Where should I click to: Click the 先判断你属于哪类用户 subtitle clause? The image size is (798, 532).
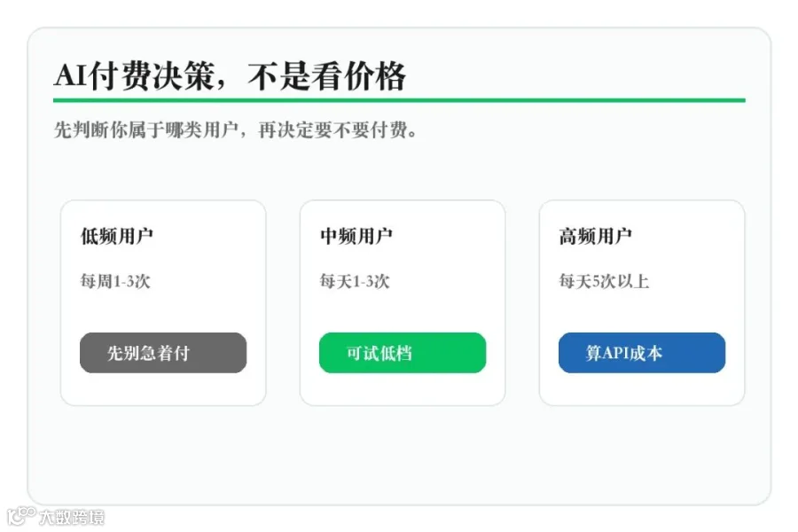pos(146,129)
